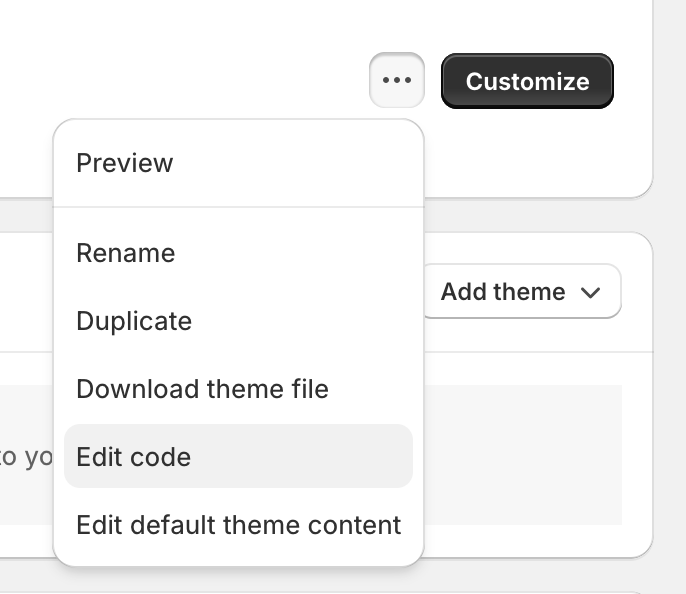Click the highlighted Edit code item
This screenshot has height=594, width=686.
click(238, 457)
